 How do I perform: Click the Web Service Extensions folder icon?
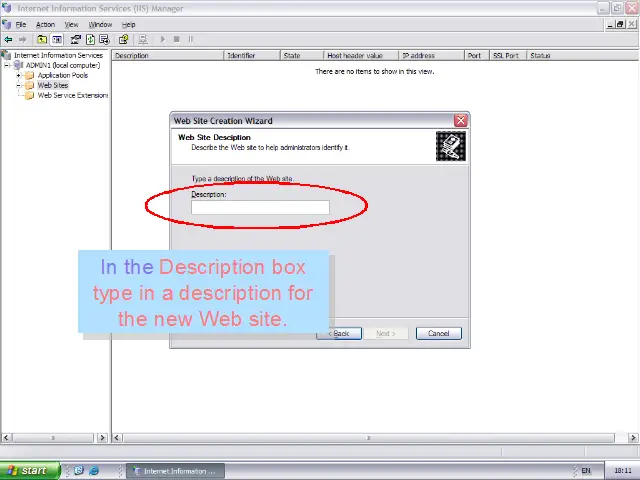coord(29,96)
